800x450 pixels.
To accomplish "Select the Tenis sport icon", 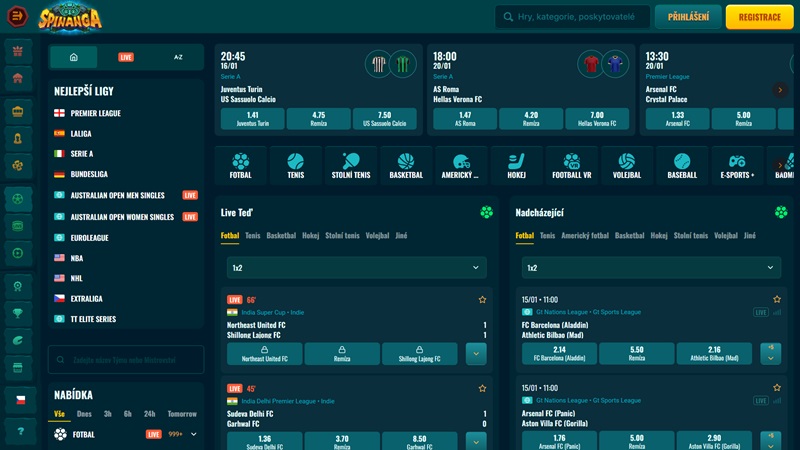I will click(x=295, y=165).
